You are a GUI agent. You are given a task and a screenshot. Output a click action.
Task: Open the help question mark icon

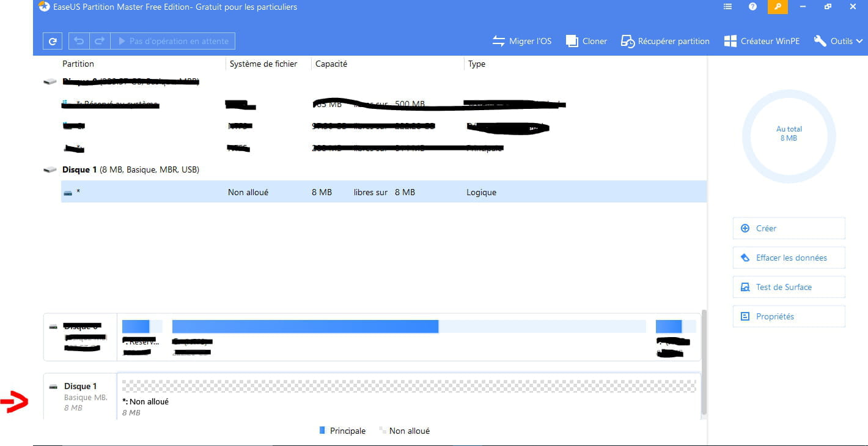pyautogui.click(x=752, y=7)
